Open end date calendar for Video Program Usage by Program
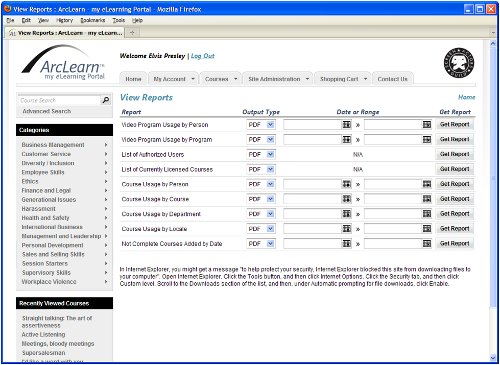 tap(427, 139)
